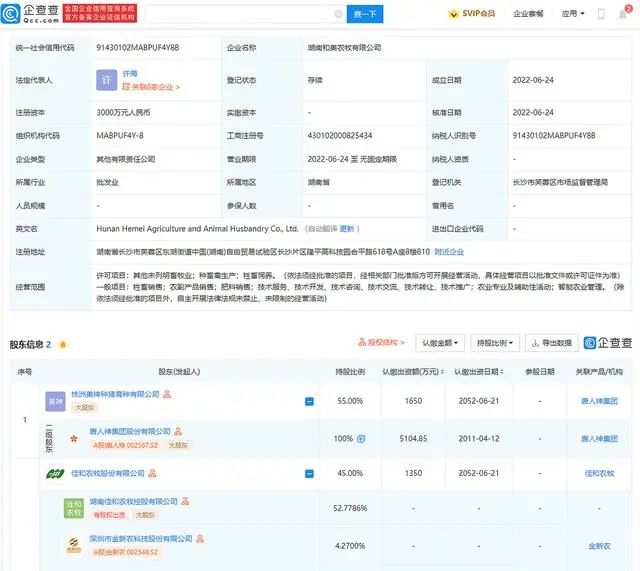Open 唐人神集团 related product in 55.00% row
The height and width of the screenshot is (571, 640).
tap(599, 401)
